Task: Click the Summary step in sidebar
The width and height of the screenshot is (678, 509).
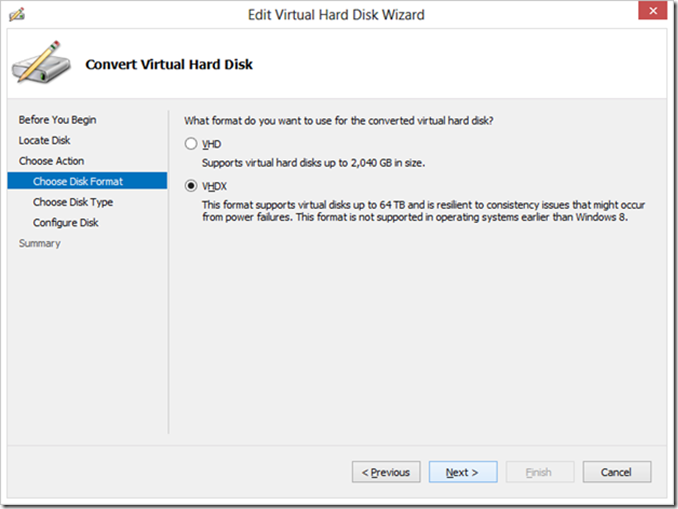Action: pos(39,243)
